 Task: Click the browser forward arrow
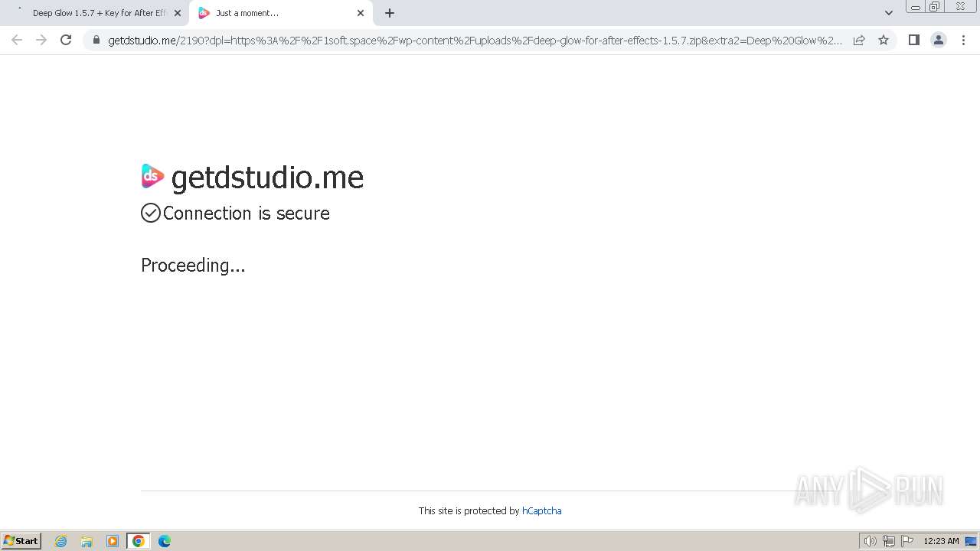[41, 40]
